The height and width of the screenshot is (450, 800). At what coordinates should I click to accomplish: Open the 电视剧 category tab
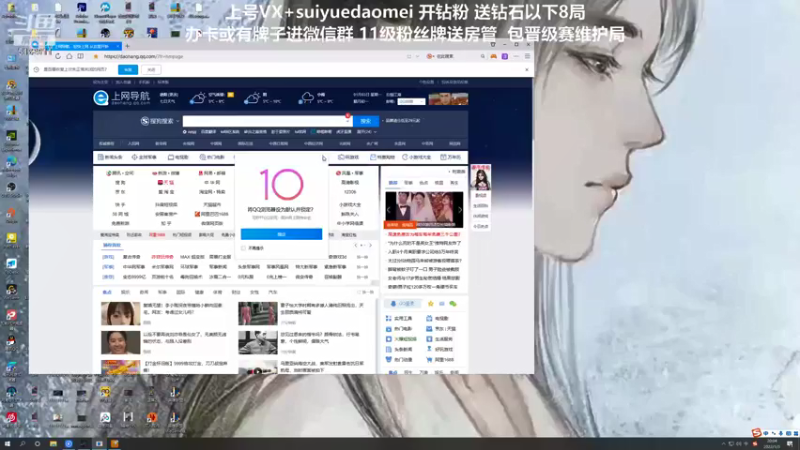coord(178,157)
